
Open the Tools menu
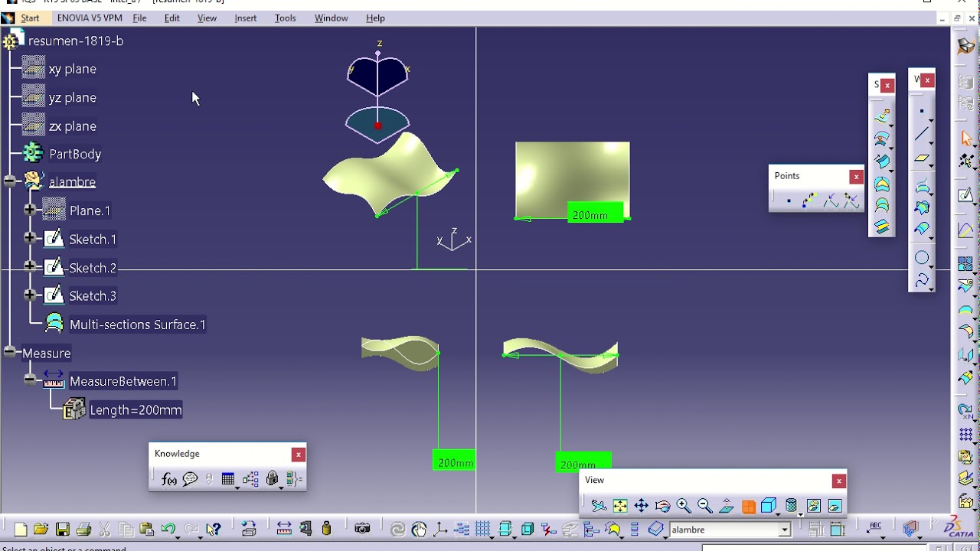click(285, 18)
